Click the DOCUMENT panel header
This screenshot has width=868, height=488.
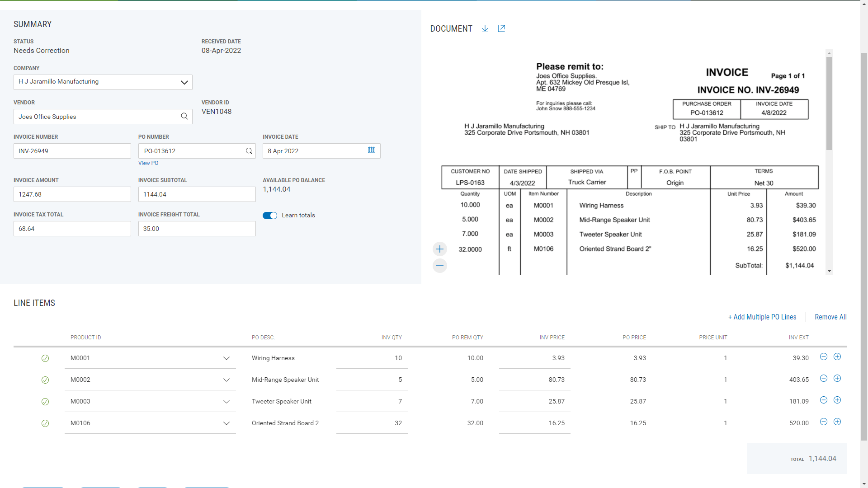(451, 28)
